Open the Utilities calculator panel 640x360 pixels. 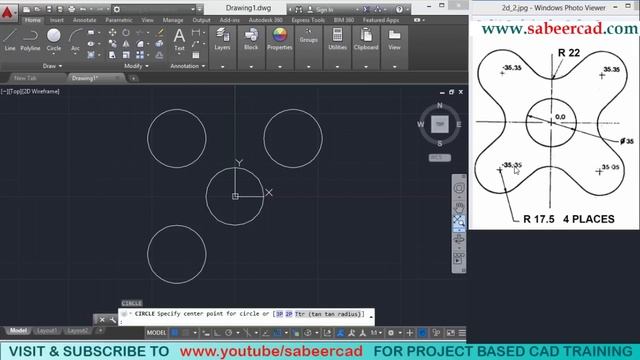(x=337, y=40)
